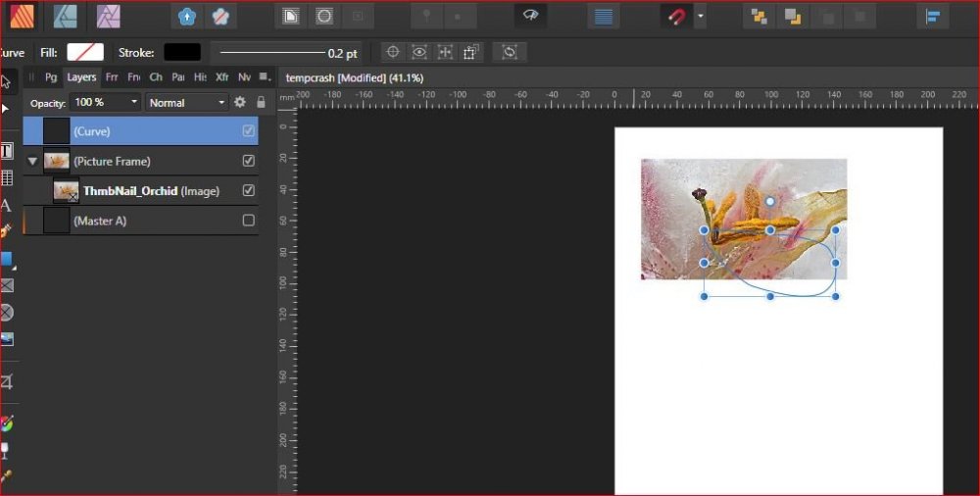
Task: Click the curve rotation handle above selection
Action: [770, 201]
